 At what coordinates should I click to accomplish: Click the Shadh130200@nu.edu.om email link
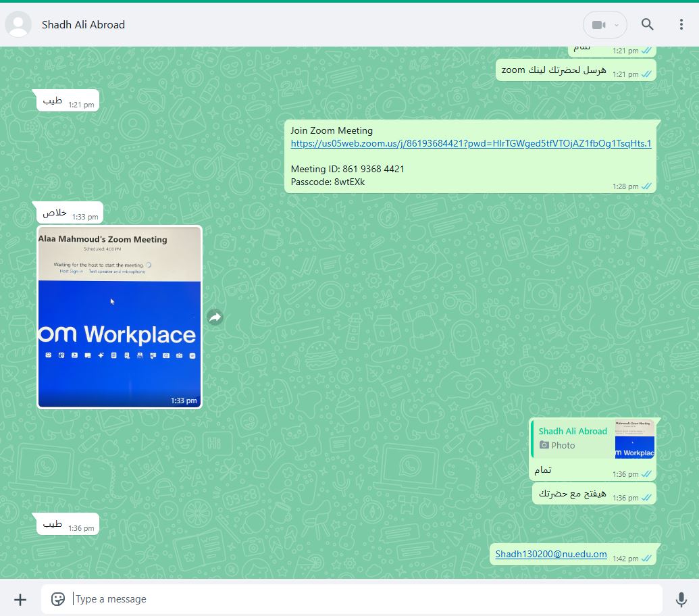pos(551,554)
